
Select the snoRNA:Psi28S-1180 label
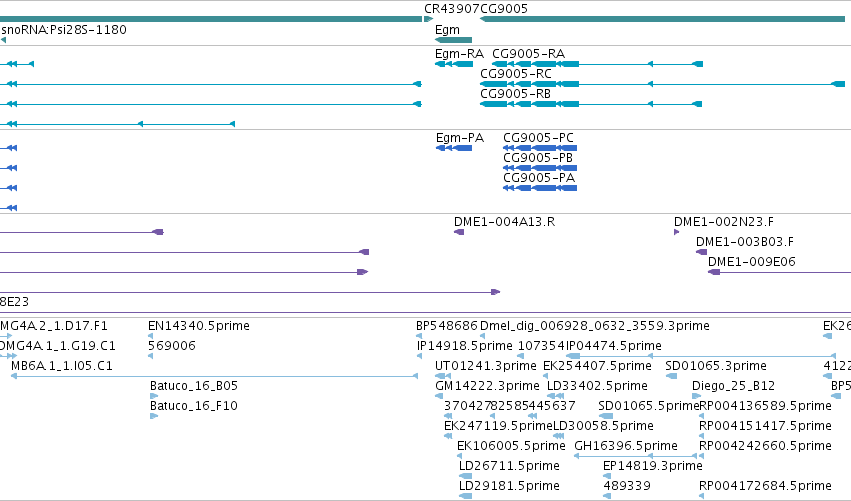(x=64, y=29)
